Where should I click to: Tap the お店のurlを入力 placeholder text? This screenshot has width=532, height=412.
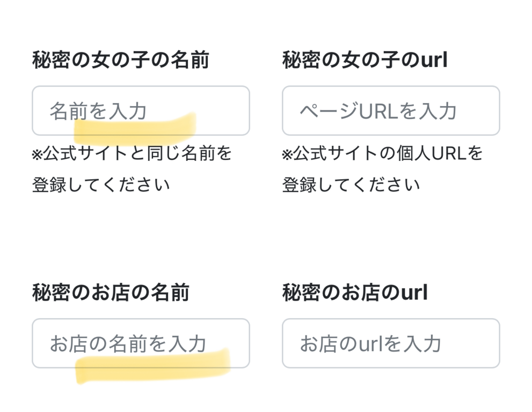pos(370,343)
